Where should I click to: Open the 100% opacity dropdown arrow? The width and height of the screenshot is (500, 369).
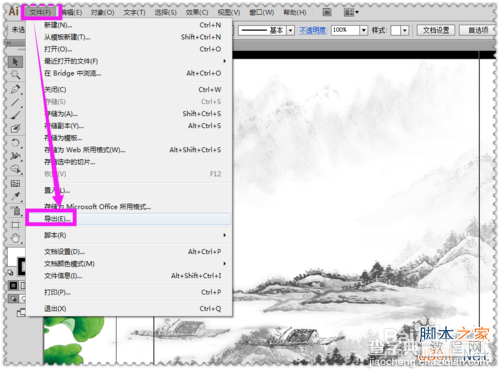(364, 30)
